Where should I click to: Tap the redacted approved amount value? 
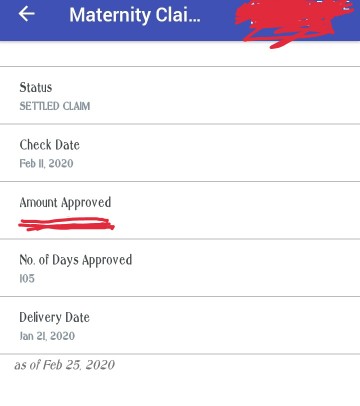point(66,224)
